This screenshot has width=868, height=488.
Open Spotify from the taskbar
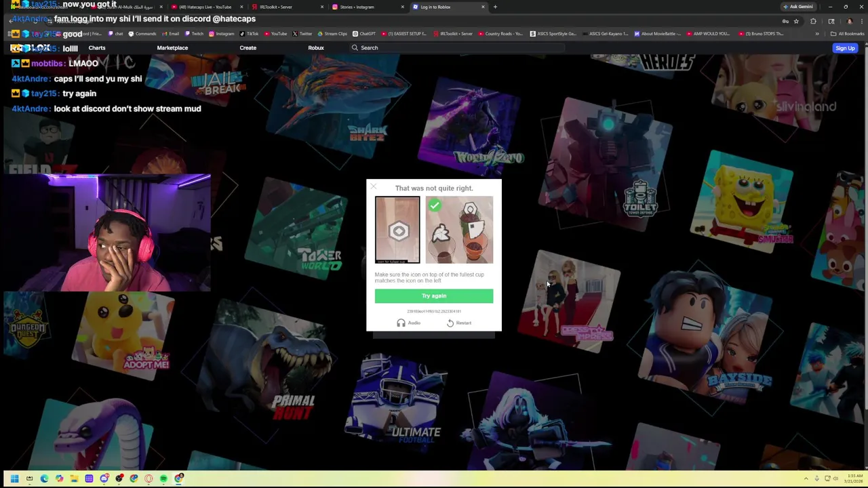click(163, 479)
